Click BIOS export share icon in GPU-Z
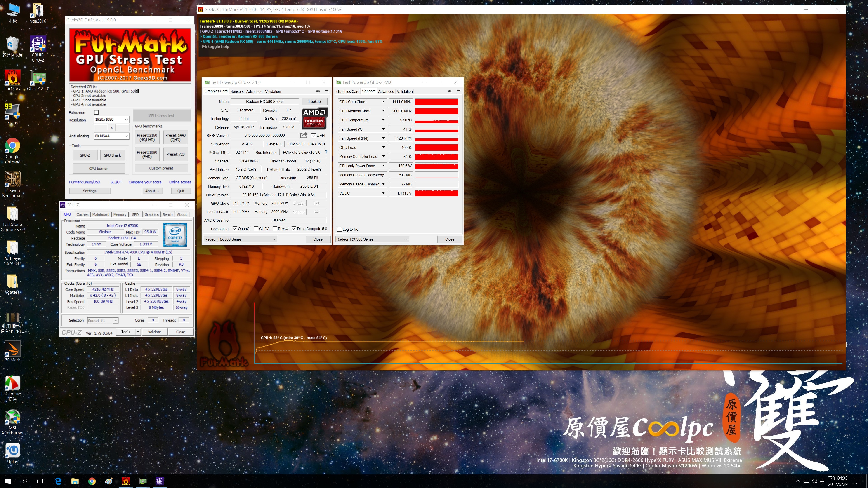The image size is (868, 488). 304,135
